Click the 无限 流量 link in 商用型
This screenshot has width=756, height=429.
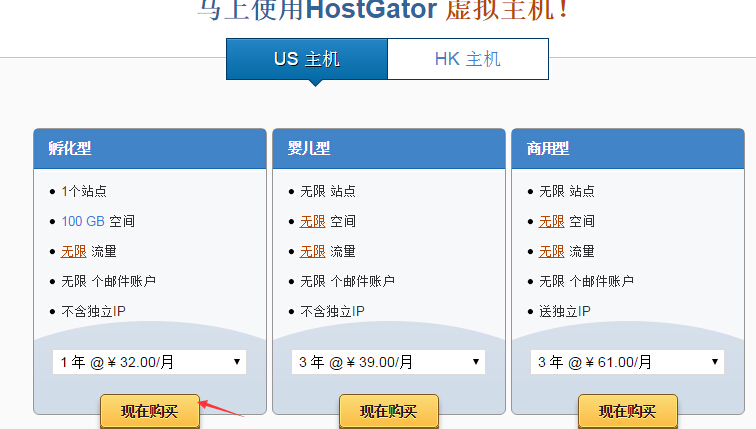click(552, 251)
